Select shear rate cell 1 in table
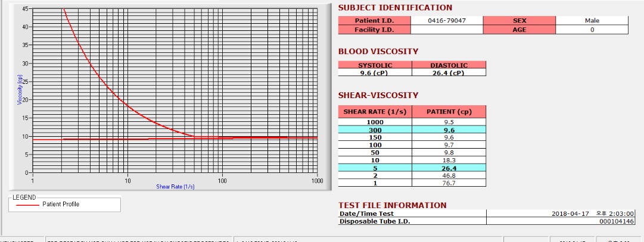The height and width of the screenshot is (242, 644). tap(375, 183)
